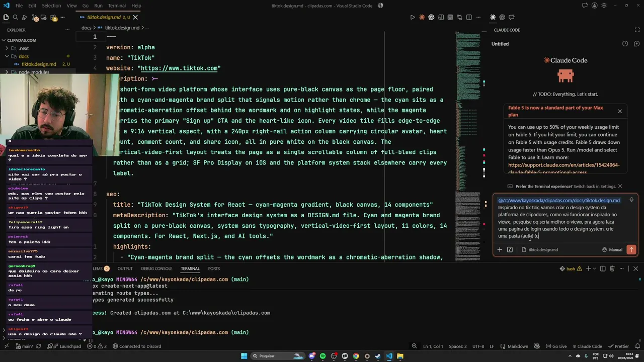Screen dimensions: 644x362
Task: Dismiss the Fable 5 notice
Action: tap(620, 111)
